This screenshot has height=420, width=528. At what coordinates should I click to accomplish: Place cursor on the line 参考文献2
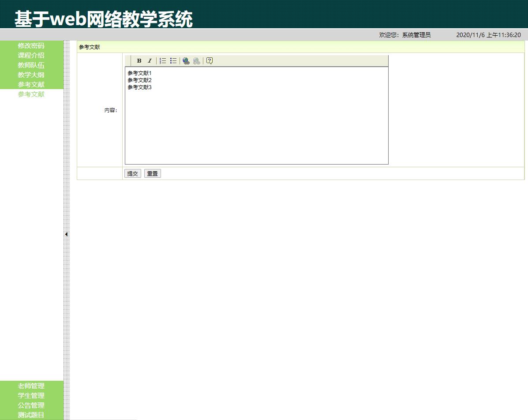tap(140, 80)
